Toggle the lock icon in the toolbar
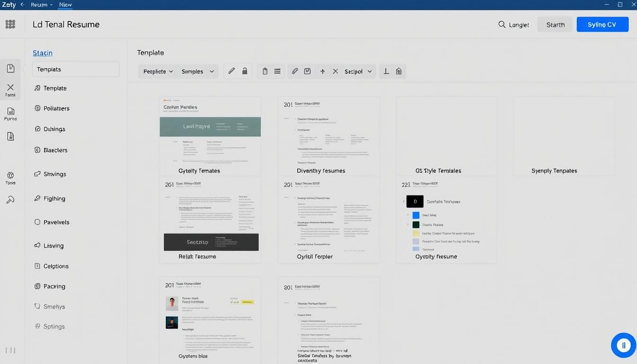This screenshot has width=637, height=364. (245, 71)
